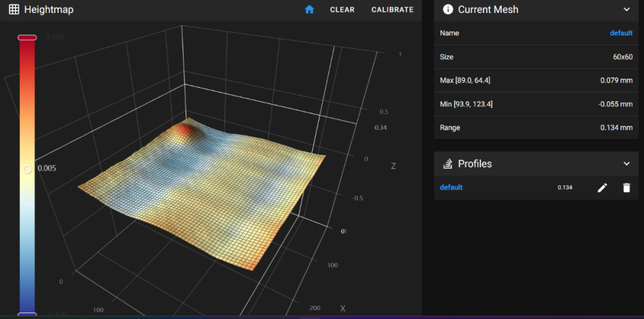Open the default profile link in Profiles
The height and width of the screenshot is (319, 644).
point(451,188)
